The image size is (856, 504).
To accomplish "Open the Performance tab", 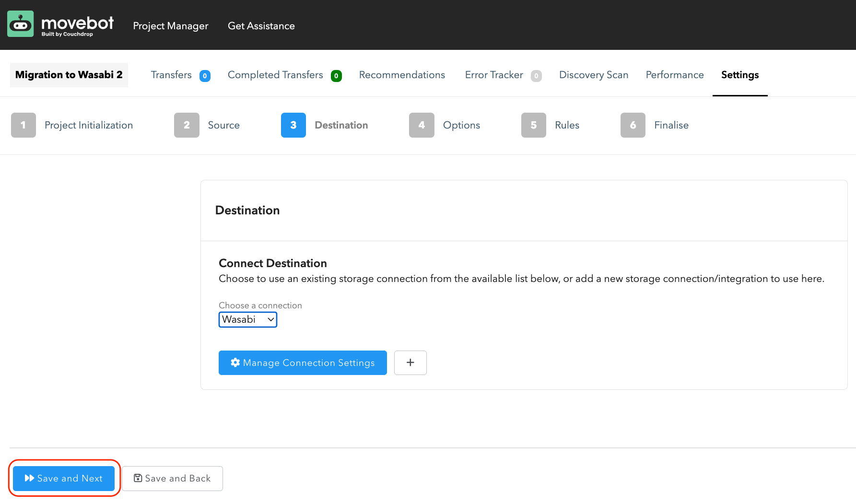I will 675,75.
